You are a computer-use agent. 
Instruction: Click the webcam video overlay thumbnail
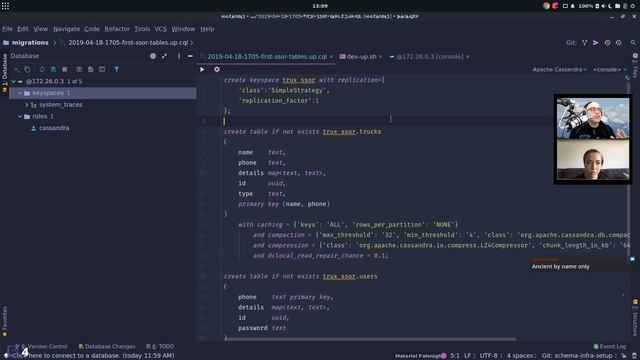coord(593,139)
